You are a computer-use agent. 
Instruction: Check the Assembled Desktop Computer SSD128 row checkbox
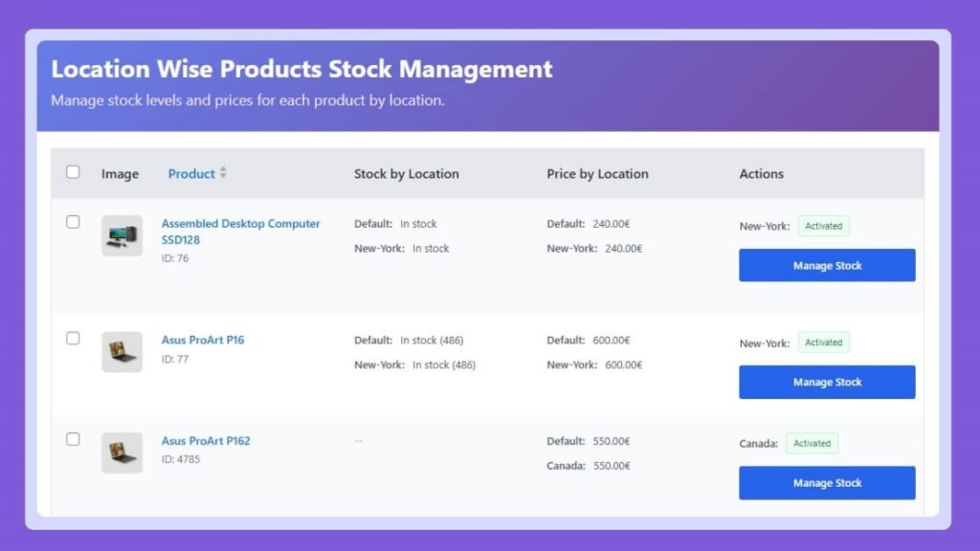pyautogui.click(x=73, y=222)
